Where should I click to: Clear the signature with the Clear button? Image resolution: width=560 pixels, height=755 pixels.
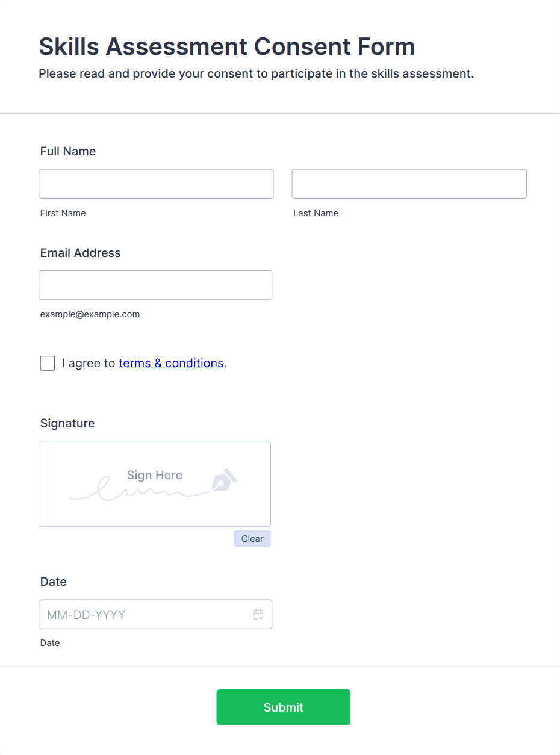[252, 539]
